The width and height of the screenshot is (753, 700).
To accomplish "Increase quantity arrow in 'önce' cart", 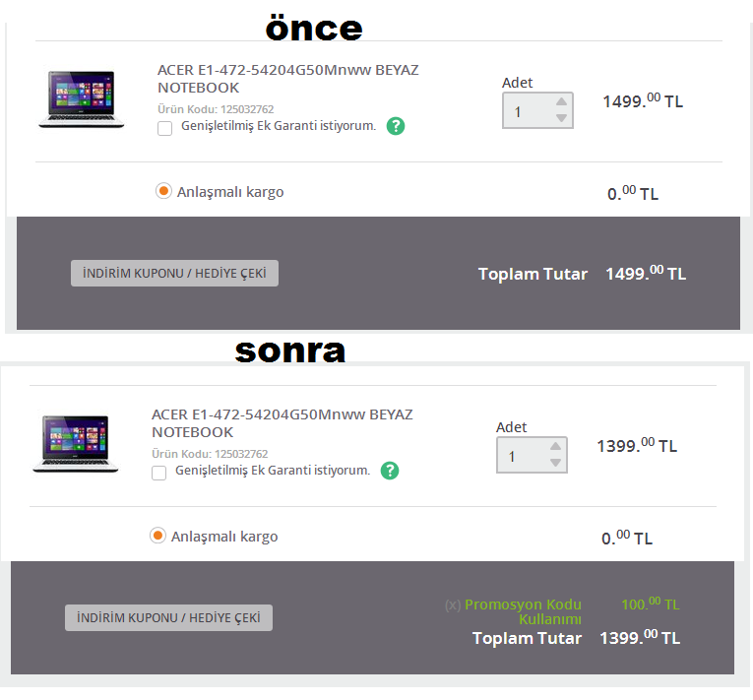I will tap(561, 101).
